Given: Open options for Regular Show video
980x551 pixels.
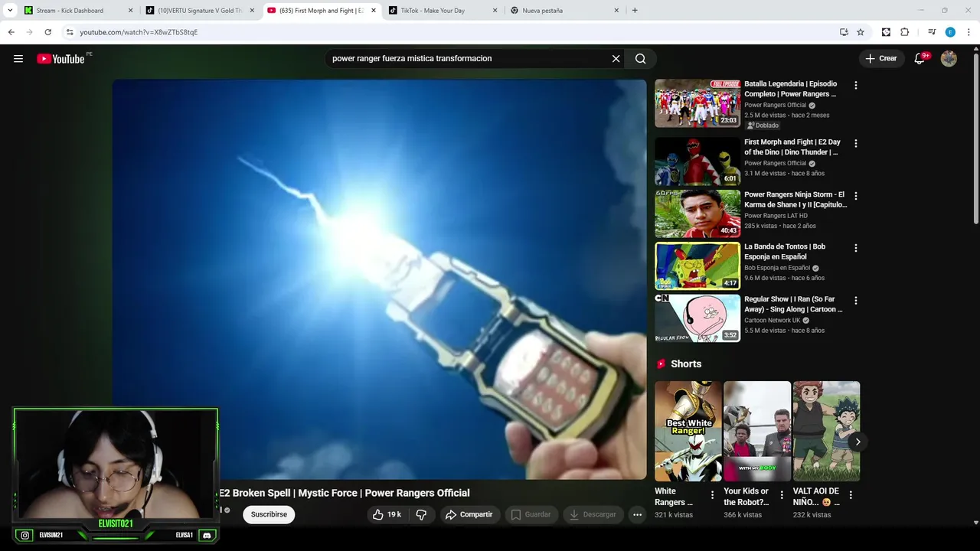Looking at the screenshot, I should pyautogui.click(x=856, y=300).
